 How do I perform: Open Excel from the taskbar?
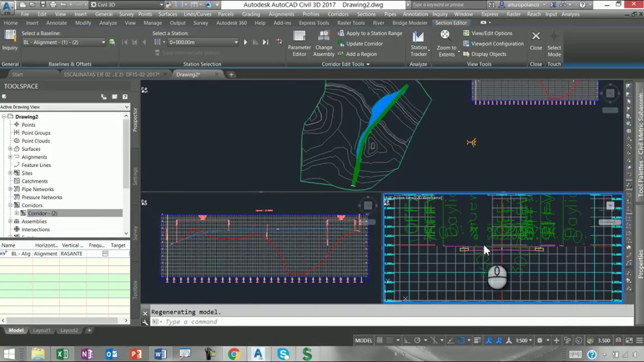[x=62, y=354]
